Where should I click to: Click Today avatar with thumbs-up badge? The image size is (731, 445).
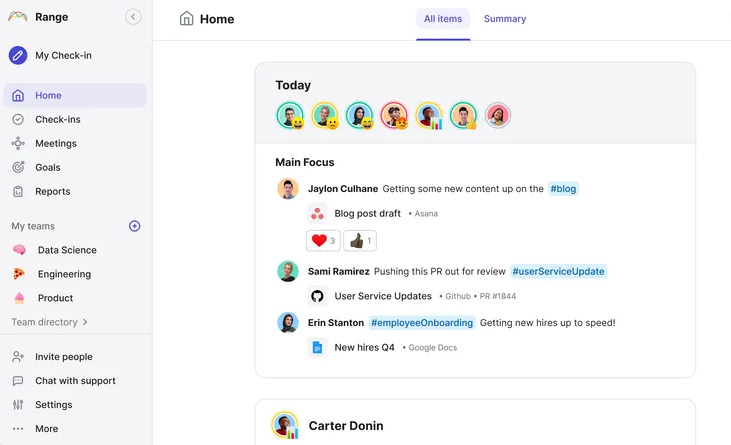coord(463,115)
